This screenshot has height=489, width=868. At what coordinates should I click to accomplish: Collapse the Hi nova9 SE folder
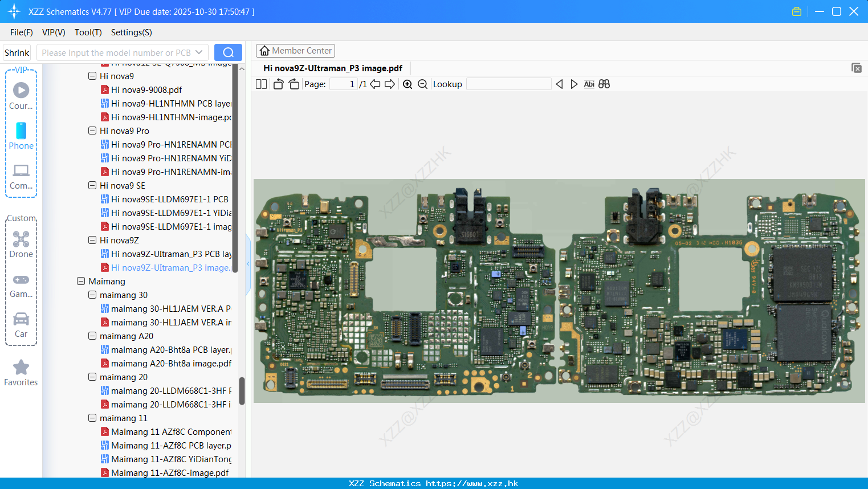[x=92, y=185]
